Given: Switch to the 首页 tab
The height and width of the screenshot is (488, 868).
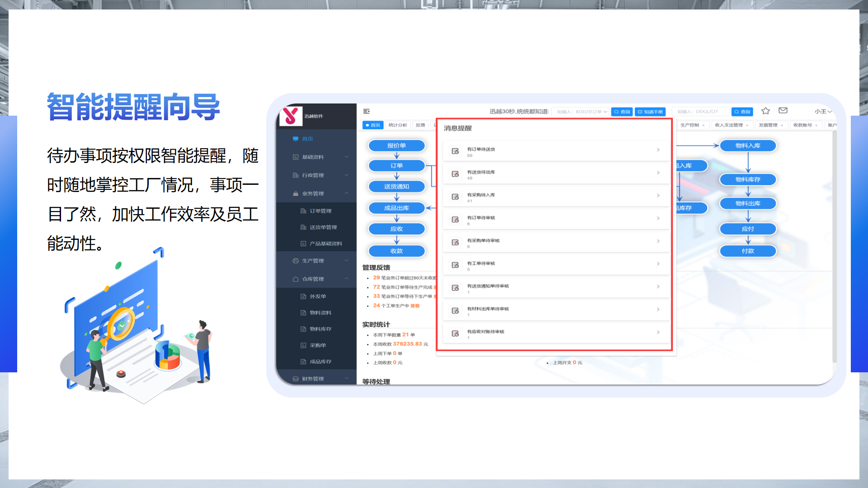Looking at the screenshot, I should click(x=373, y=125).
